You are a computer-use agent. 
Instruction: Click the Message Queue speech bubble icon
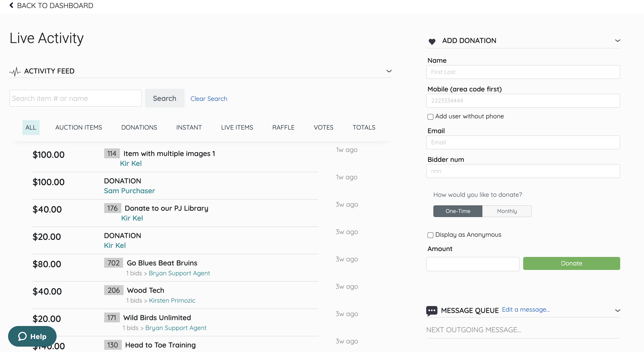click(x=432, y=311)
